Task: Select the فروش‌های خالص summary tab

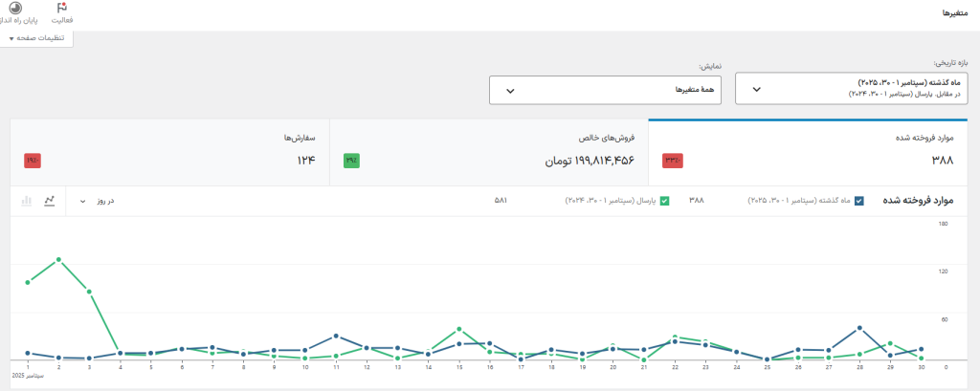Action: pyautogui.click(x=489, y=153)
